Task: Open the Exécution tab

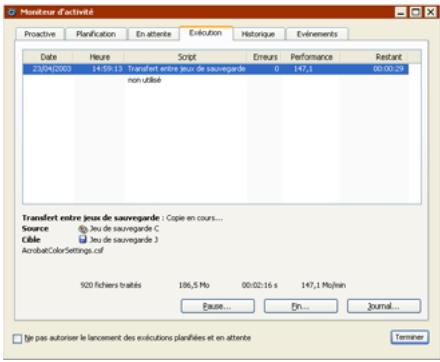Action: (206, 33)
